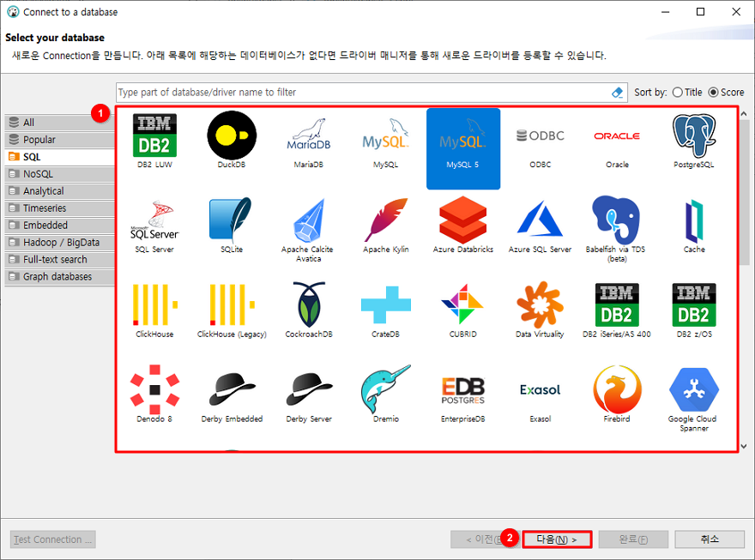Viewport: 755px width, 560px height.
Task: Select the Firebird database icon
Action: click(x=617, y=393)
